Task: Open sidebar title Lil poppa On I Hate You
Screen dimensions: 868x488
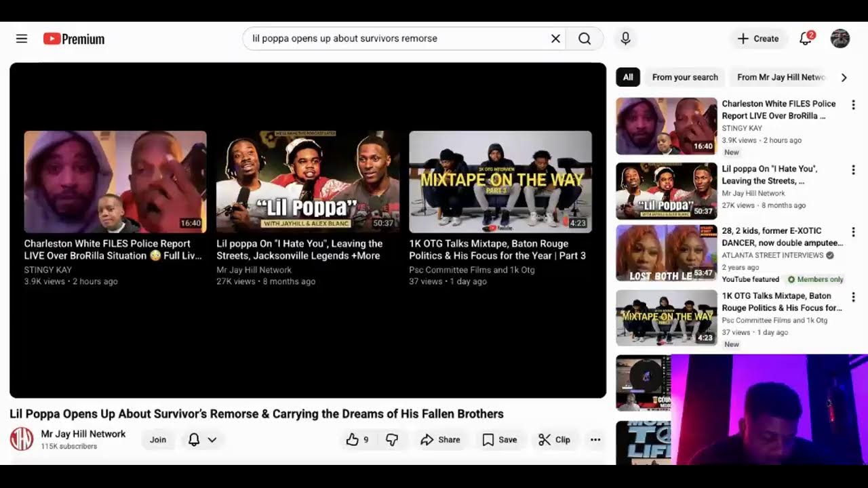Action: (770, 175)
